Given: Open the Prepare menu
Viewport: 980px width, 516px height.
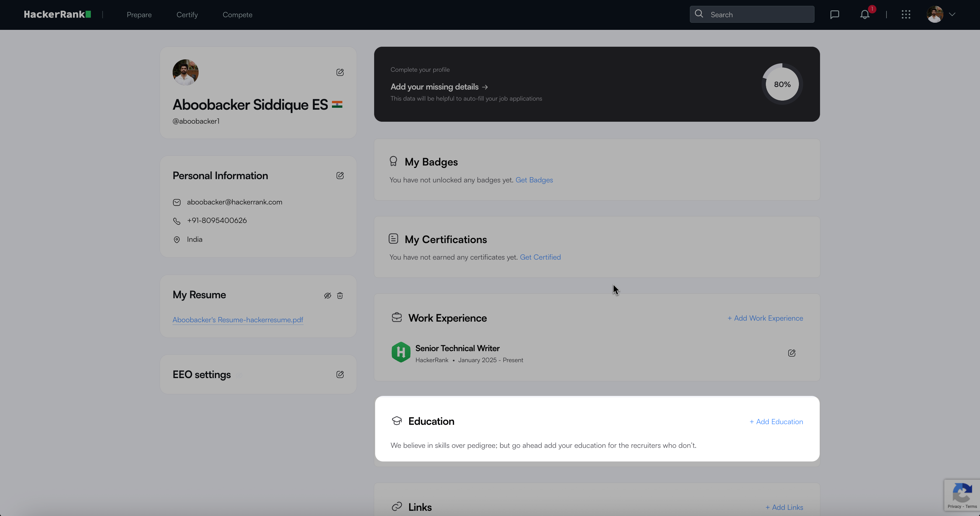Looking at the screenshot, I should [139, 15].
